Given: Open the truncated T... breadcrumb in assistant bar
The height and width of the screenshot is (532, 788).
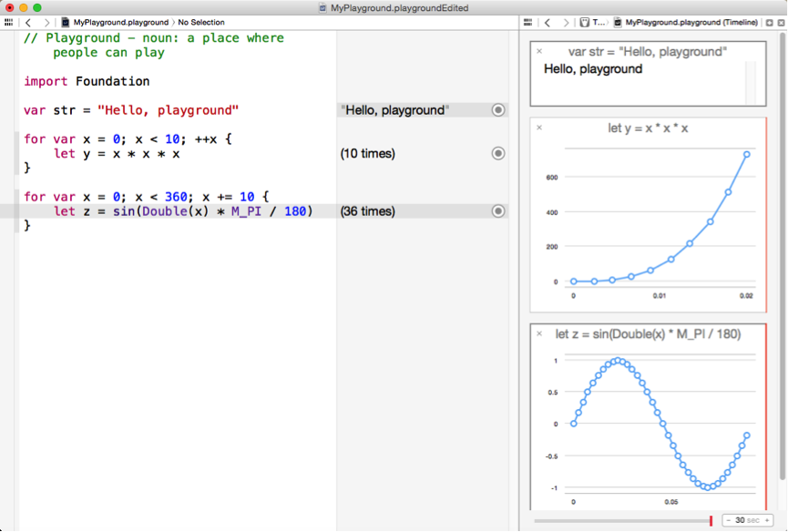Looking at the screenshot, I should click(x=599, y=22).
